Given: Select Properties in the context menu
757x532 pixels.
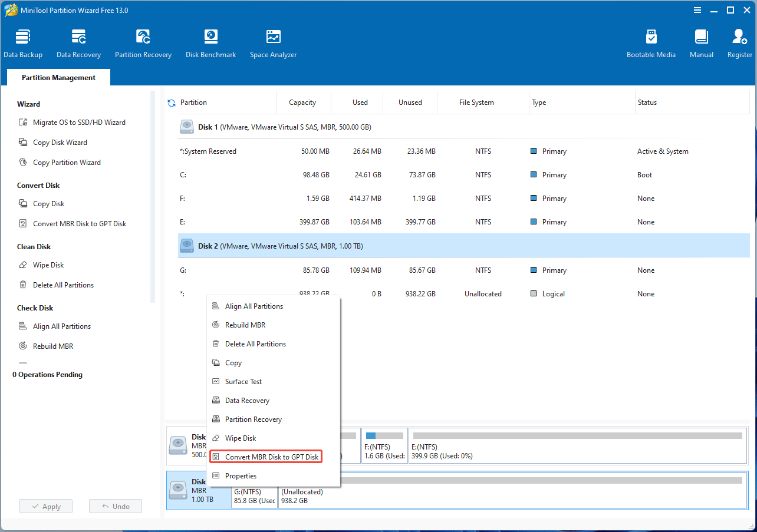Looking at the screenshot, I should tap(241, 476).
